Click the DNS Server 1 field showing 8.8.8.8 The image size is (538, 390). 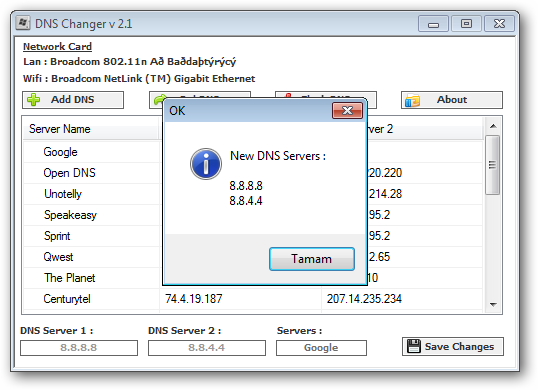(79, 348)
